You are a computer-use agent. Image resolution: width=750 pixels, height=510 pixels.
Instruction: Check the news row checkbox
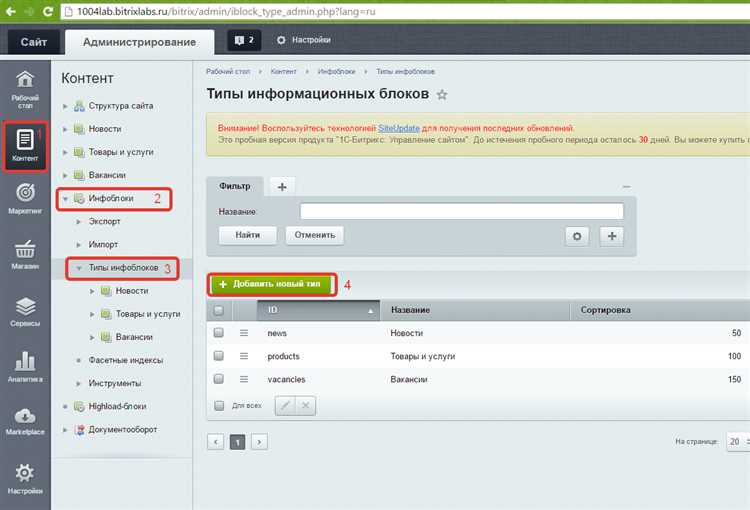219,333
